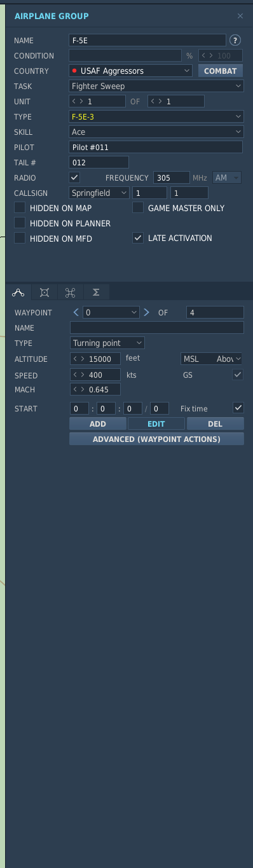Click the DEL waypoint button
Viewport: 253px width, 868px height.
pos(215,424)
